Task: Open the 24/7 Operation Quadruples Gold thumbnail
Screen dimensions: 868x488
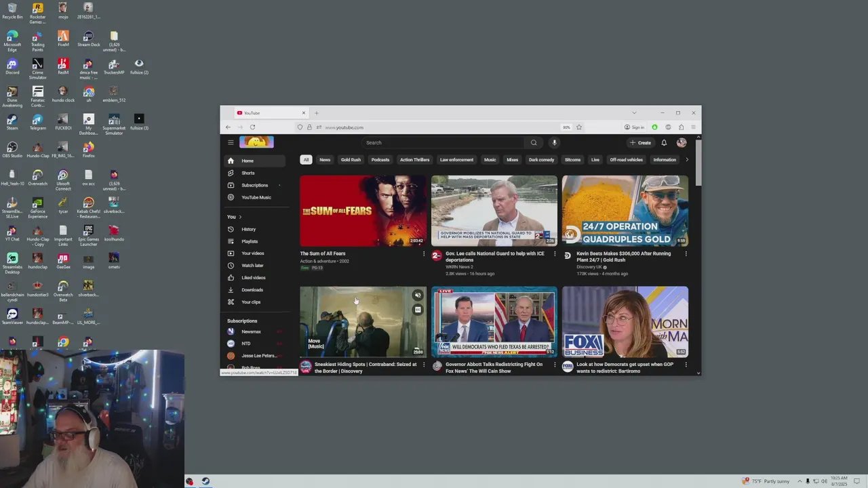Action: (x=625, y=211)
